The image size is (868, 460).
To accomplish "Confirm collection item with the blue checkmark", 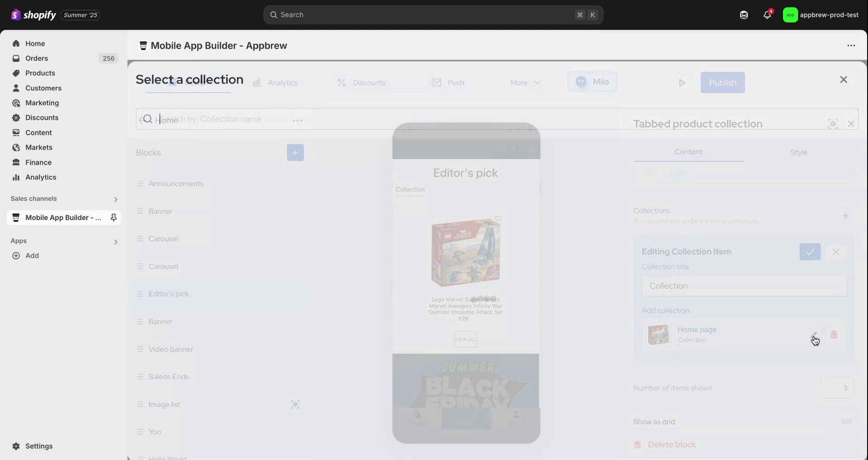I will pos(810,252).
